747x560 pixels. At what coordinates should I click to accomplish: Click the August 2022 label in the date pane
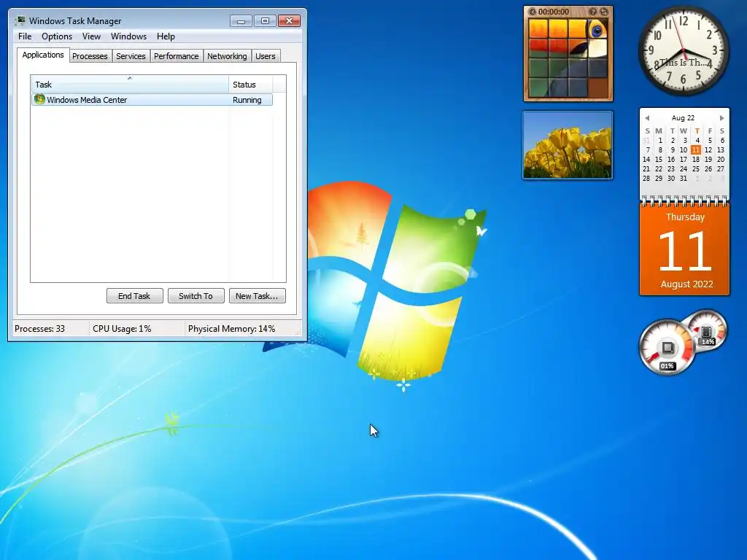coord(686,284)
